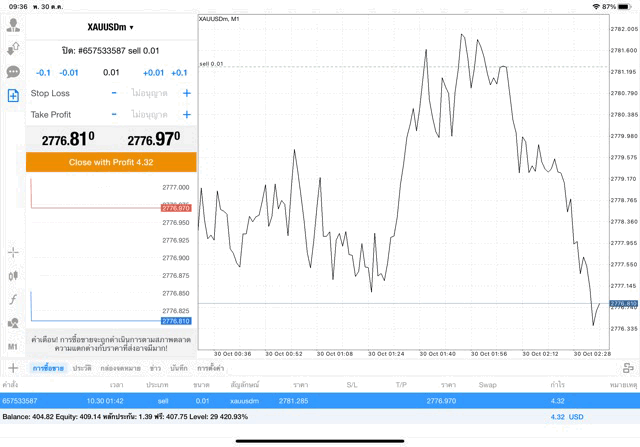This screenshot has height=447, width=640.
Task: Click Close with Profit 4.32 button
Action: tap(111, 162)
